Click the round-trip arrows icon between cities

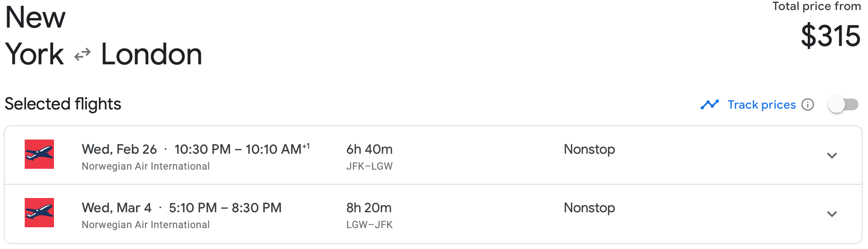pos(82,55)
